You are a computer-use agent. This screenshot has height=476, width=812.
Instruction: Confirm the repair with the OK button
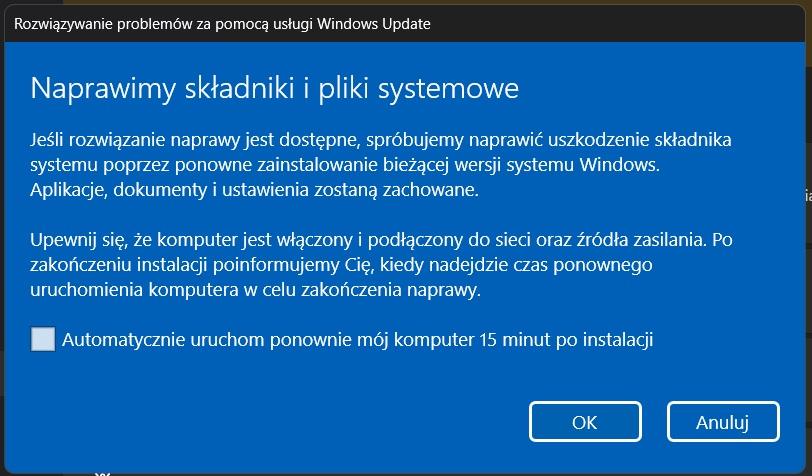coord(584,422)
